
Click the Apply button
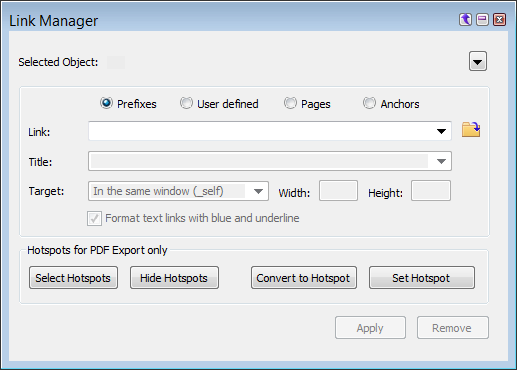(x=370, y=328)
